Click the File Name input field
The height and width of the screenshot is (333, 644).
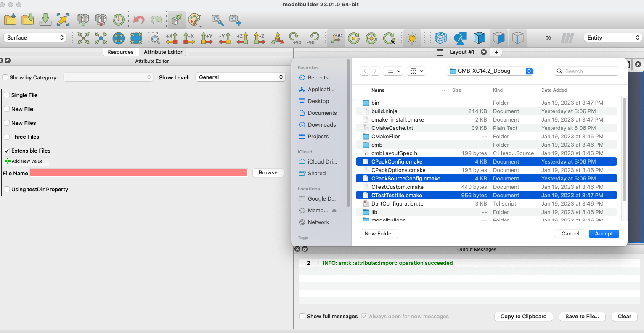(139, 173)
